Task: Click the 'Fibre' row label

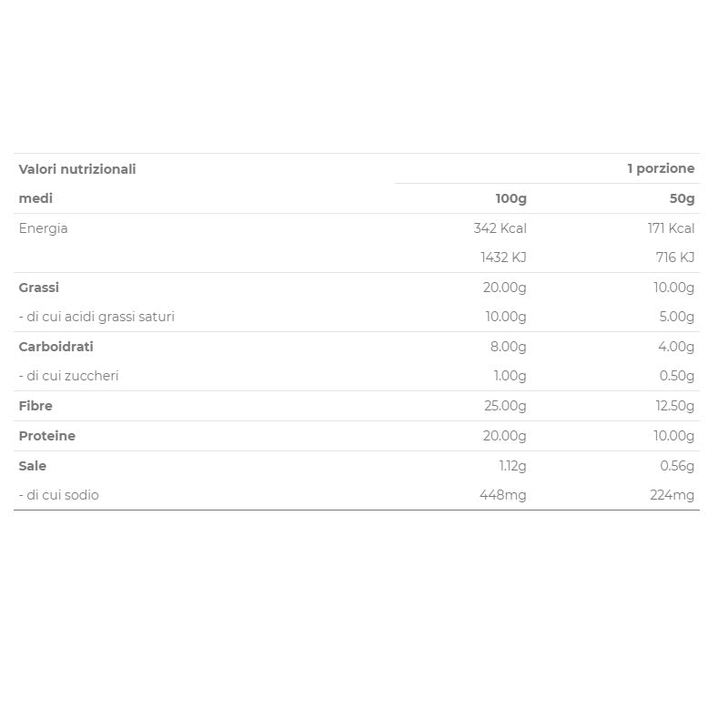Action: pos(35,406)
